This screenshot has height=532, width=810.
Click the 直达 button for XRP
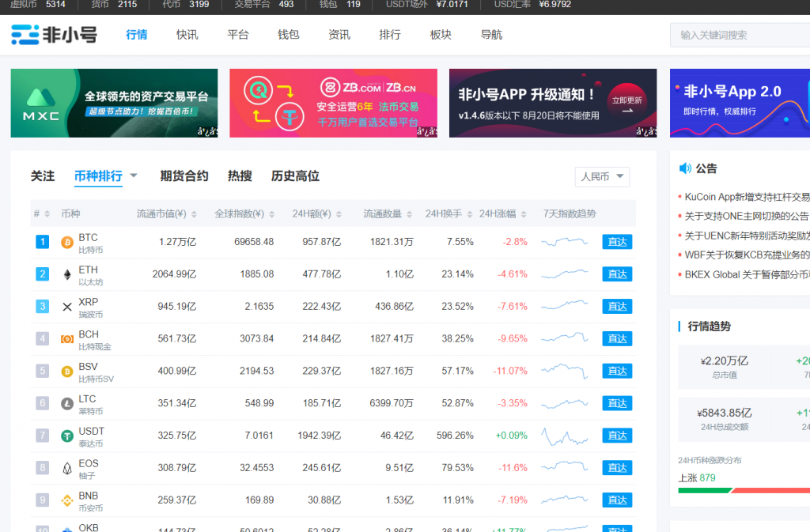pyautogui.click(x=617, y=307)
